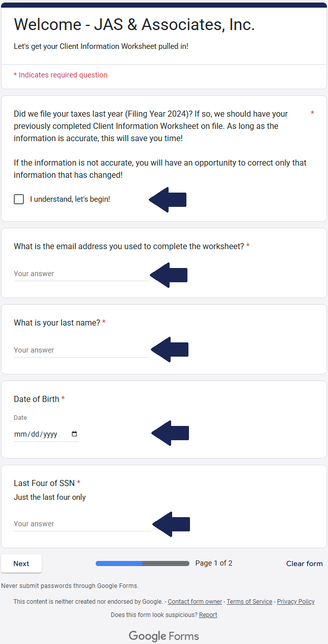Image resolution: width=328 pixels, height=644 pixels.
Task: Click the arrow beside the Date of Birth field
Action: pyautogui.click(x=171, y=433)
